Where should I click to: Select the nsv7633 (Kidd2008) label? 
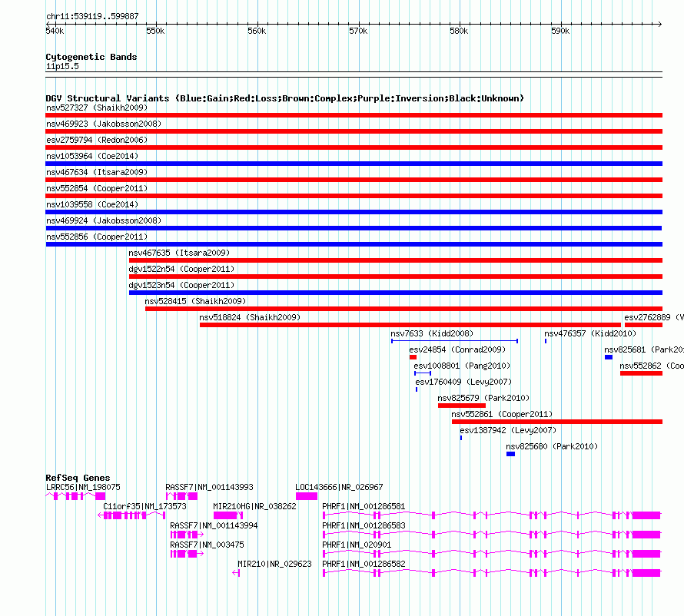(x=432, y=333)
